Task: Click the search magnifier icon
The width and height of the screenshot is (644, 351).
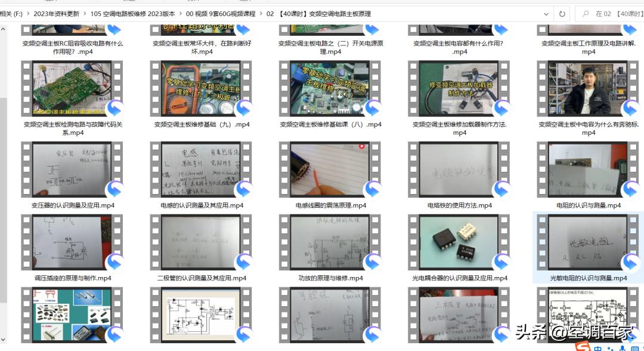Action: 586,14
